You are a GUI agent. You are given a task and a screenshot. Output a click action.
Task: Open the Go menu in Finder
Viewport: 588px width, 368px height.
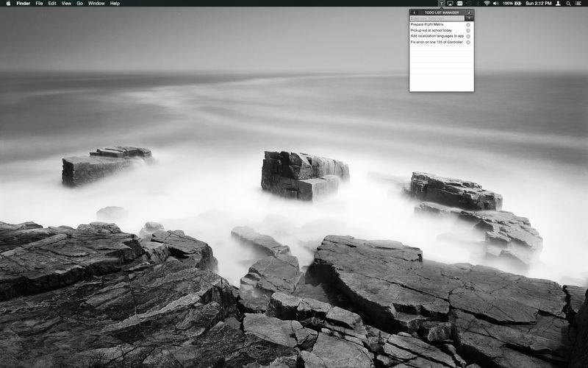tap(79, 4)
